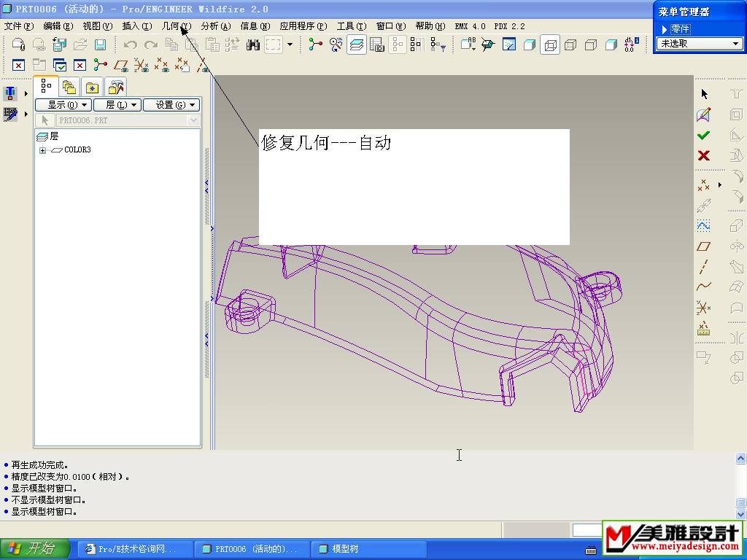Open the 文件(F) menu
This screenshot has width=747, height=560.
click(18, 26)
